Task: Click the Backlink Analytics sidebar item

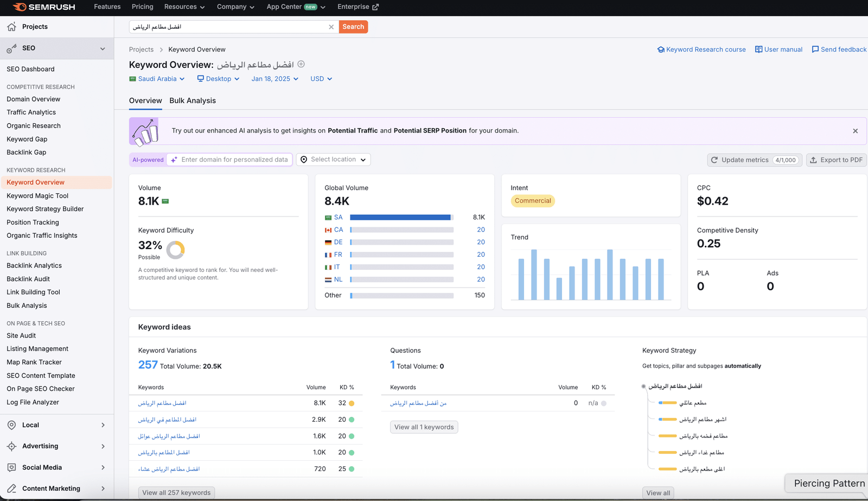Action: point(34,266)
